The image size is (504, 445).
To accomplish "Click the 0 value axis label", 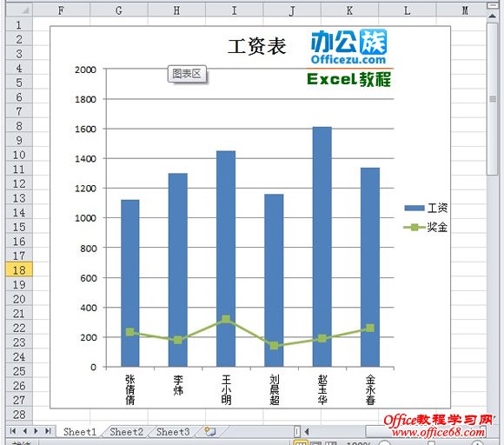I will point(93,367).
